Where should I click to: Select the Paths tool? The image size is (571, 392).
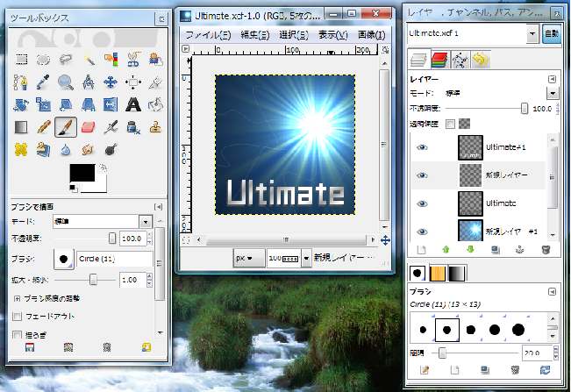pos(21,82)
